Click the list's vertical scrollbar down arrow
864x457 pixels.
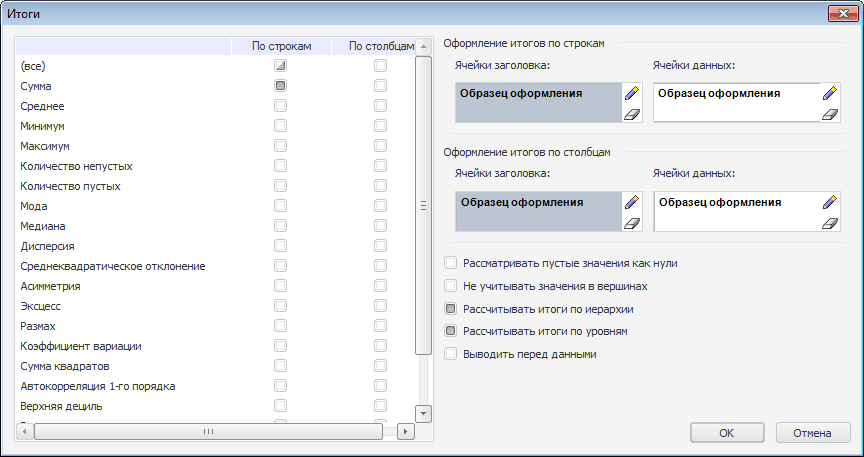point(423,413)
